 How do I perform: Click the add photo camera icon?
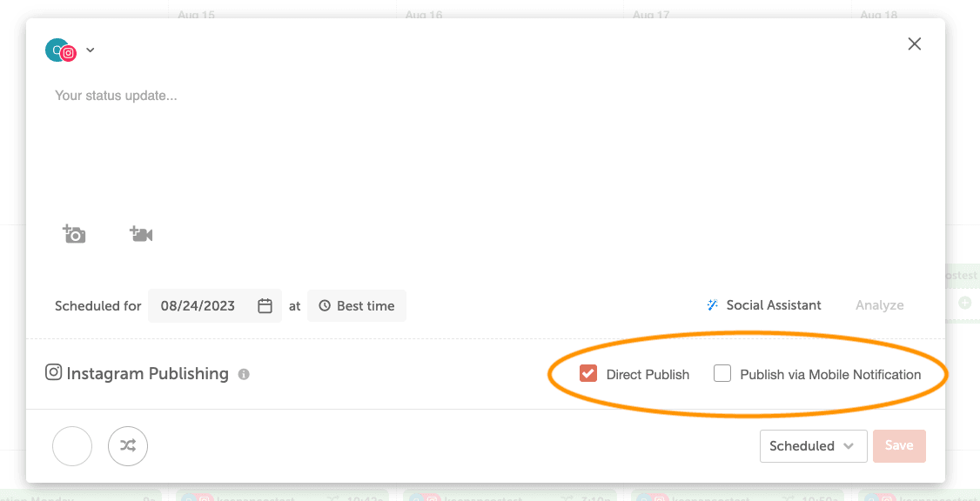pyautogui.click(x=74, y=234)
